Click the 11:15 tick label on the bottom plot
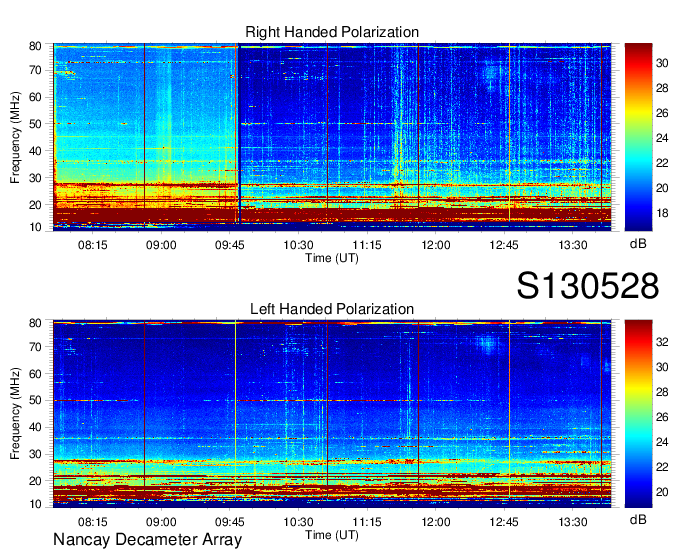 [367, 522]
